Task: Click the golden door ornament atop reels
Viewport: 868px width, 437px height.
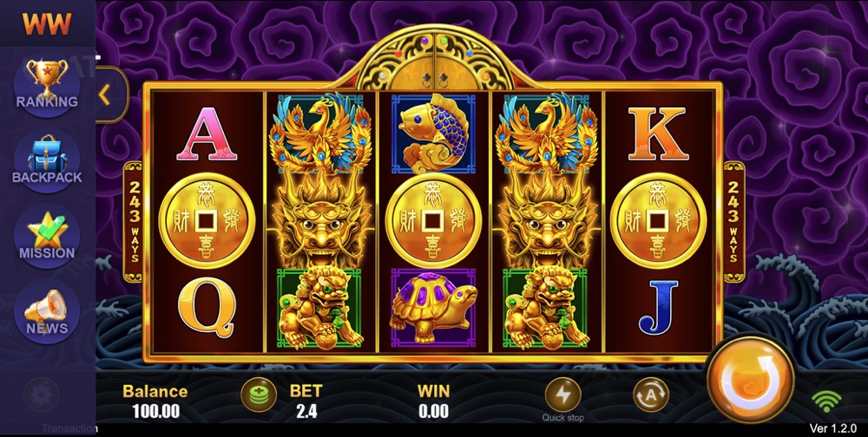Action: 435,59
